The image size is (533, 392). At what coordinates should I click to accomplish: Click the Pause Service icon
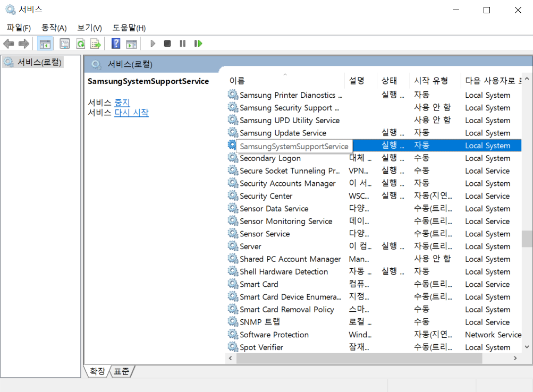click(183, 44)
